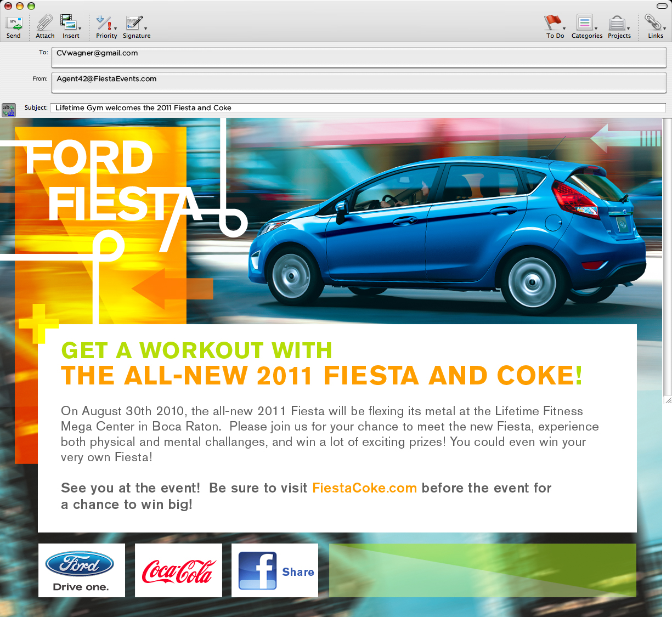Expand the Signature dropdown arrow
This screenshot has width=672, height=617.
click(x=145, y=29)
